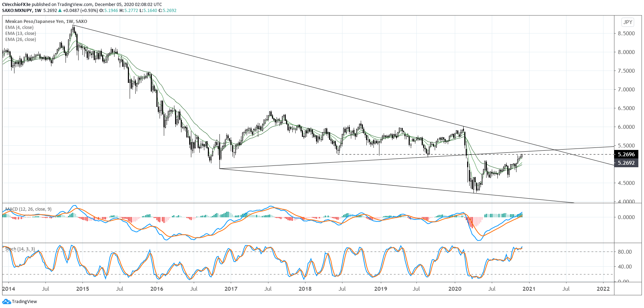
Task: Click the Stochastic 80.00 axis value
Action: click(625, 252)
